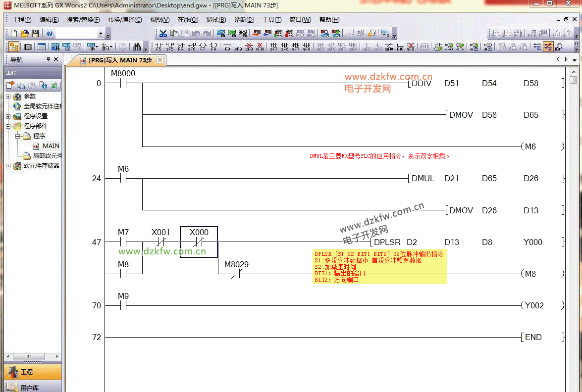Select MAIN program in project tree

[51, 146]
